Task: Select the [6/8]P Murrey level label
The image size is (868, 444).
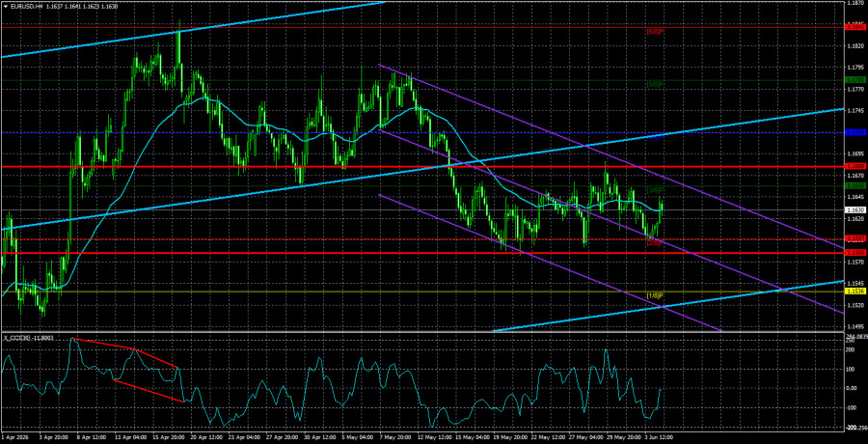Action: pyautogui.click(x=655, y=32)
